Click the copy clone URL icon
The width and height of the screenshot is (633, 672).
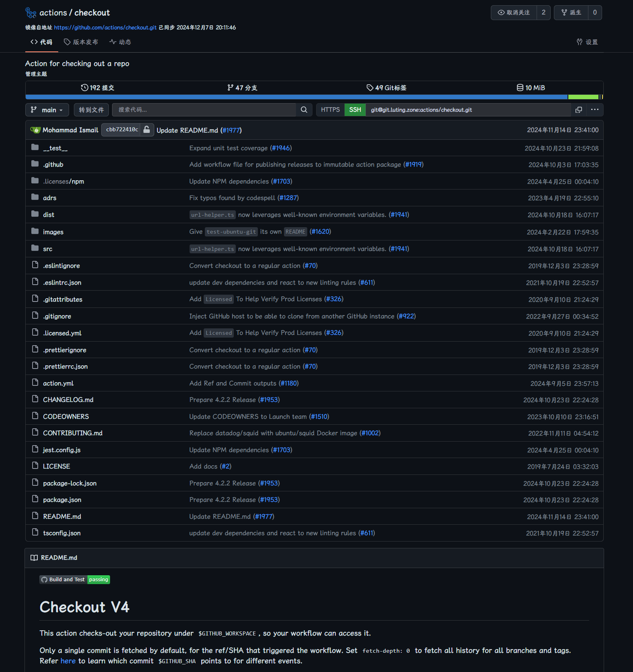point(578,110)
